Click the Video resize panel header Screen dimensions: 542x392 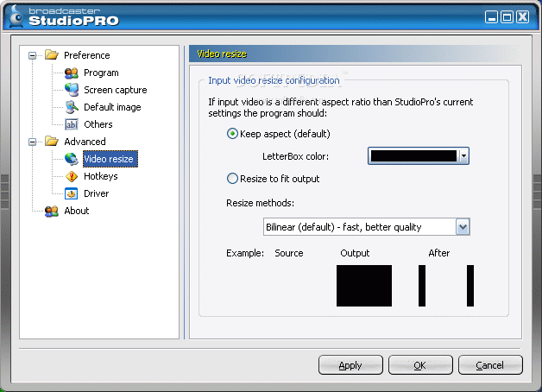pyautogui.click(x=355, y=54)
